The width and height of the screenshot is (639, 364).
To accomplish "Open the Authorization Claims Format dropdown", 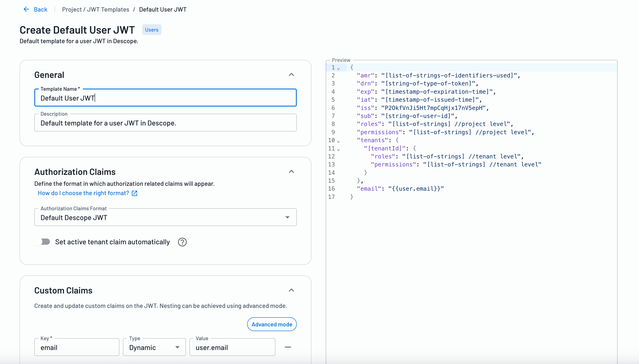I will coord(288,217).
